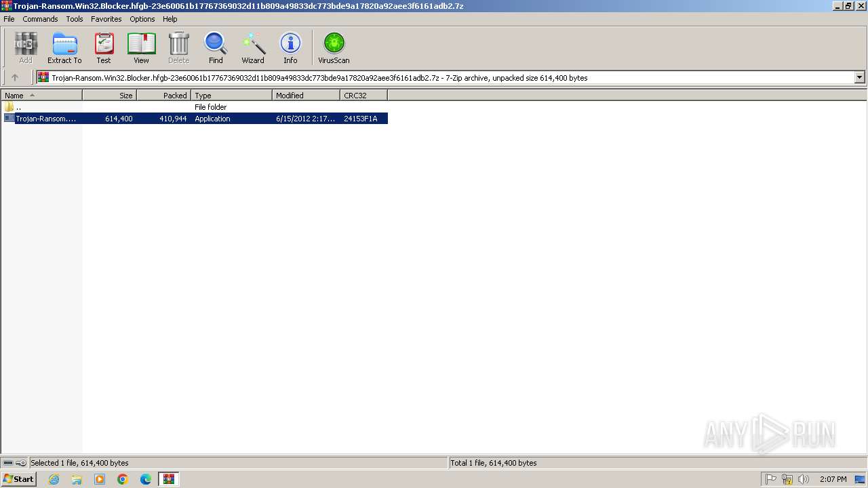Screen dimensions: 868x488
Task: Click the drive icon in status bar
Action: 8,463
